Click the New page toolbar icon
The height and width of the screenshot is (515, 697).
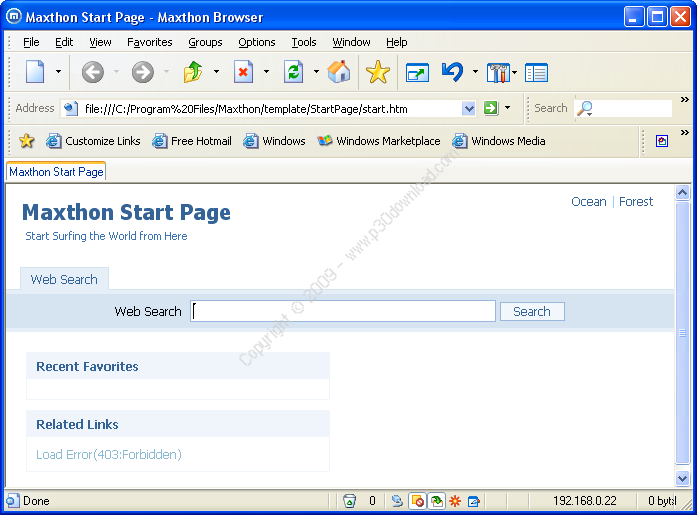[x=35, y=72]
